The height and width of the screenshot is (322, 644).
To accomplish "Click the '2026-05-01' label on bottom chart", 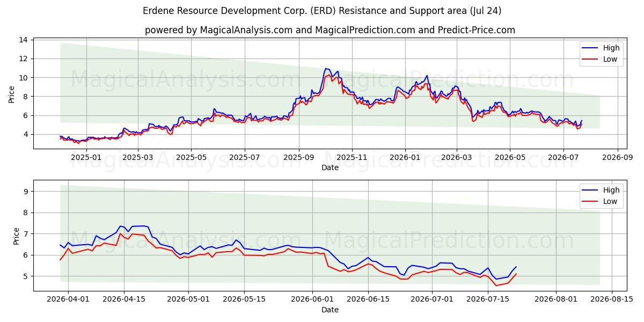I will pos(188,300).
